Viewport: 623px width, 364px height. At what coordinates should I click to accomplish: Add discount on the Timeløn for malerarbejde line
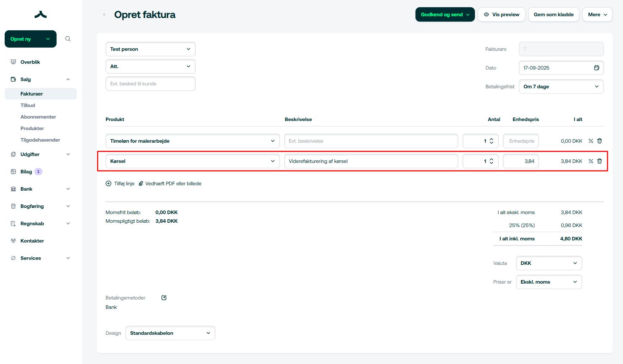591,141
